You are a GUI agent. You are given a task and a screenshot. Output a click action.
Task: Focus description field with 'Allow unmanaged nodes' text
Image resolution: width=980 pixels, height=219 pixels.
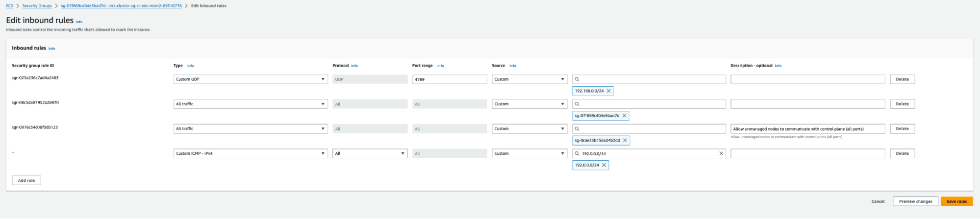tap(807, 129)
